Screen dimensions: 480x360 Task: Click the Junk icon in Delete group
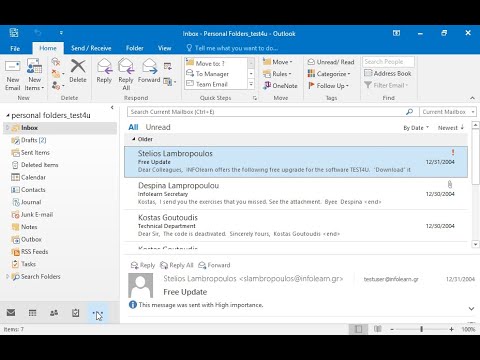[x=56, y=86]
